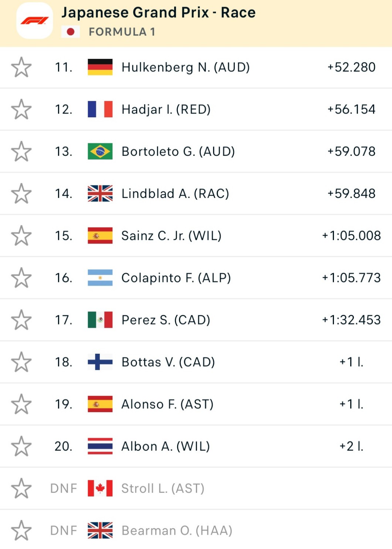Toggle favorite star for Hadjar I.
The width and height of the screenshot is (392, 549).
tap(21, 110)
